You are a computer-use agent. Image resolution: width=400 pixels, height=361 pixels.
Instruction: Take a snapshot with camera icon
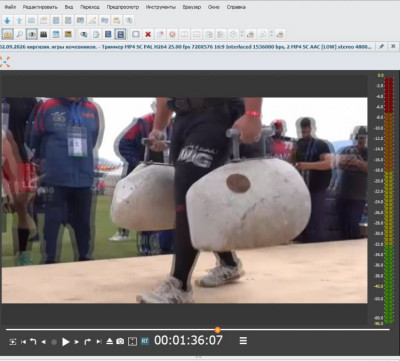[120, 341]
